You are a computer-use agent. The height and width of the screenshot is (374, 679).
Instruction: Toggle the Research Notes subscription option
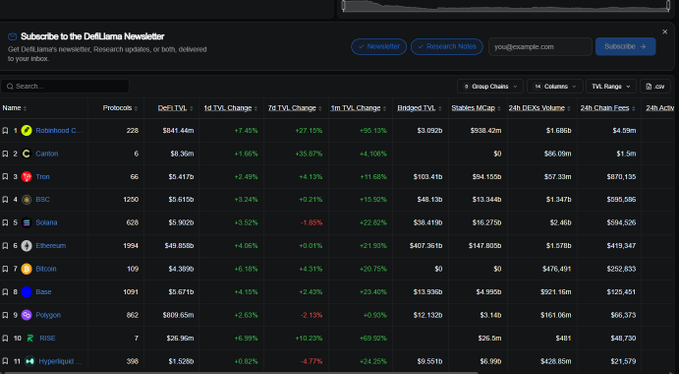click(x=447, y=46)
